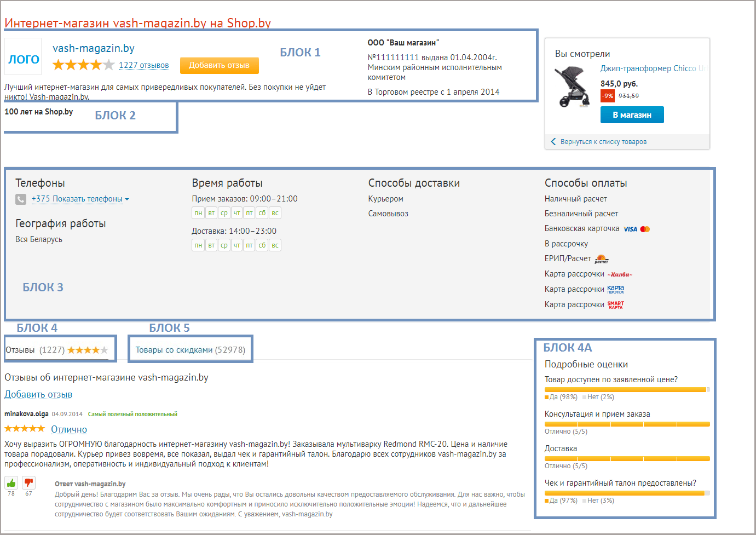Click the Самовывоз delivery option
This screenshot has height=535, width=756.
(x=388, y=214)
